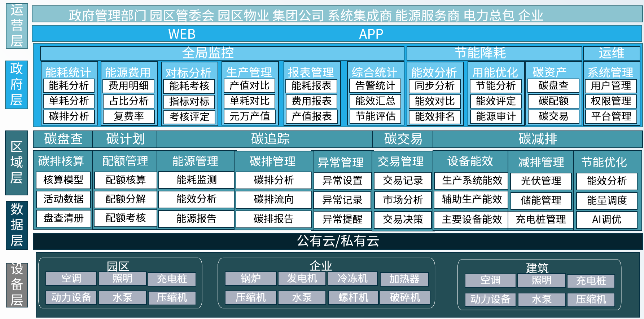Viewport: 644px width, 319px height.
Task: Select the 能量调度 box
Action: point(606,200)
